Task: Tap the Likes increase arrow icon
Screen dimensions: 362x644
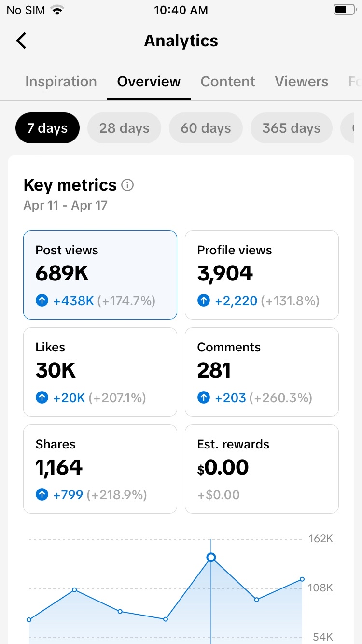Action: point(42,398)
